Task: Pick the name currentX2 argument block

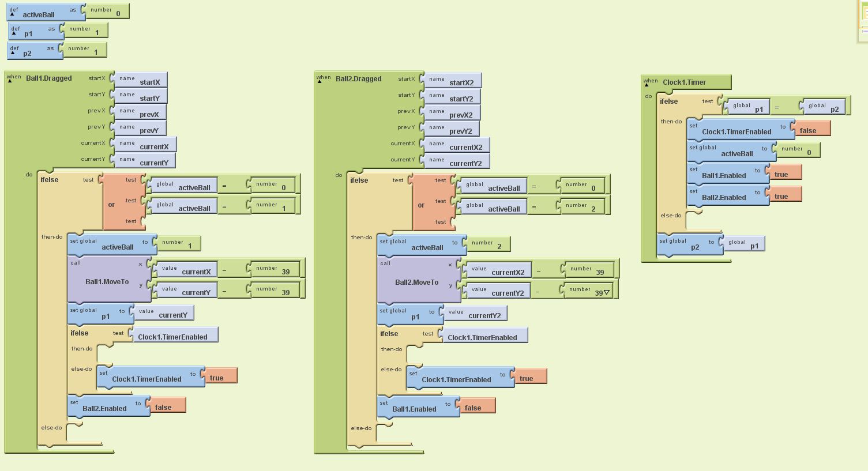Action: tap(456, 145)
